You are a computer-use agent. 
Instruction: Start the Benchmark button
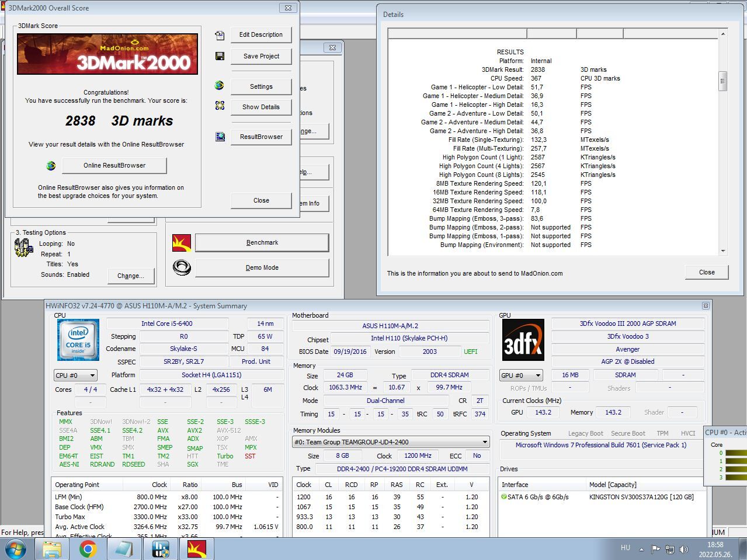tap(262, 243)
